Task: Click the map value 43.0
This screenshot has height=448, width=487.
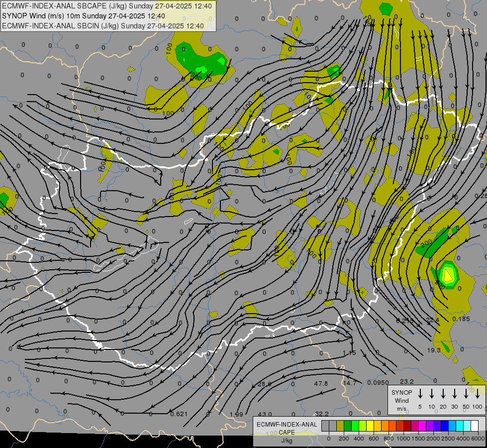Action: click(265, 414)
